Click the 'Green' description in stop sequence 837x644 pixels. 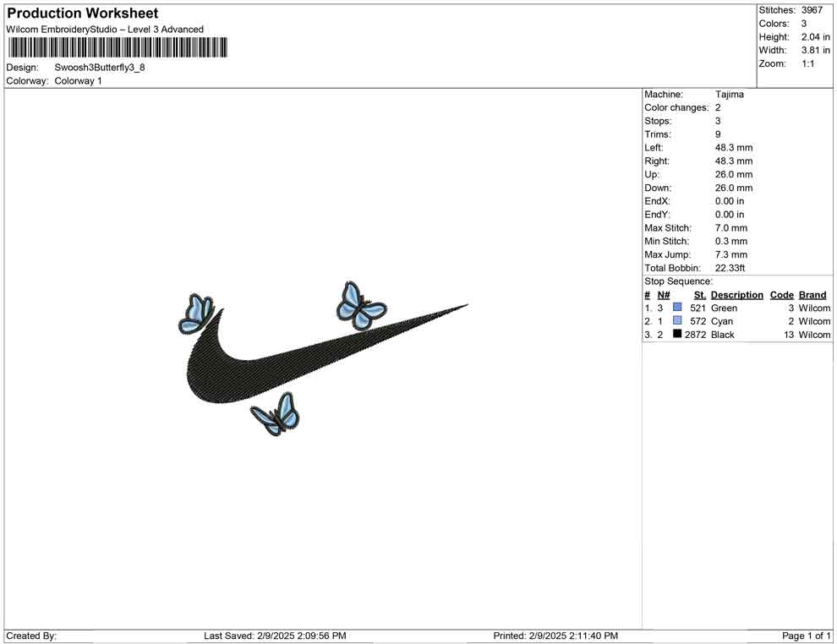point(724,308)
